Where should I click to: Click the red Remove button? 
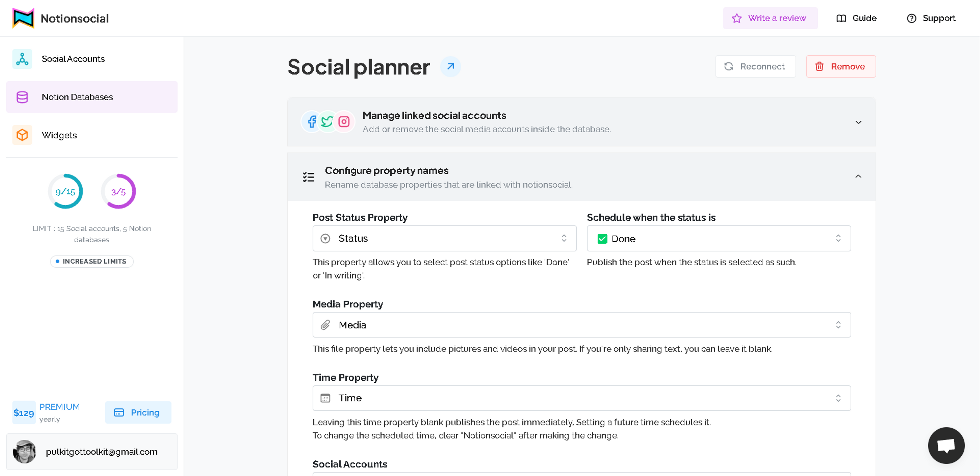841,67
